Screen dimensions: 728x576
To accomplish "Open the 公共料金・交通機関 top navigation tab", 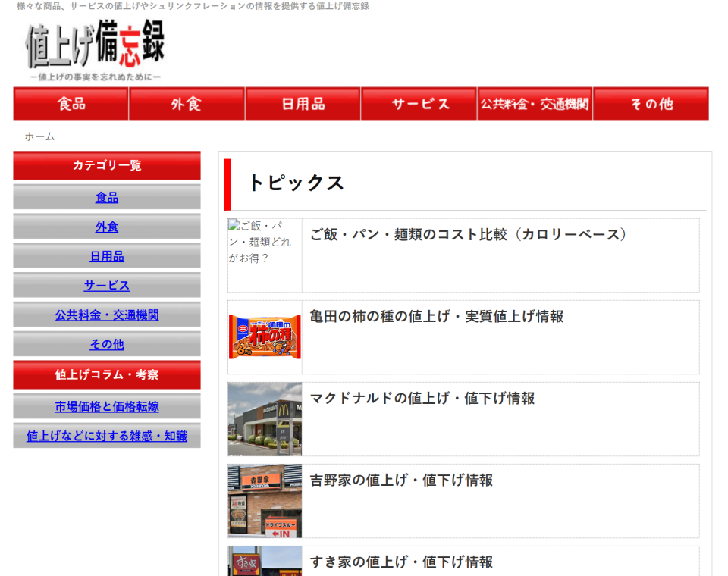I will 535,104.
